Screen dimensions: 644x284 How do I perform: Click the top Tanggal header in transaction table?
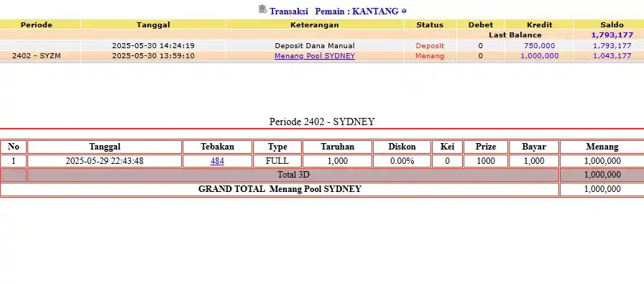coord(153,24)
